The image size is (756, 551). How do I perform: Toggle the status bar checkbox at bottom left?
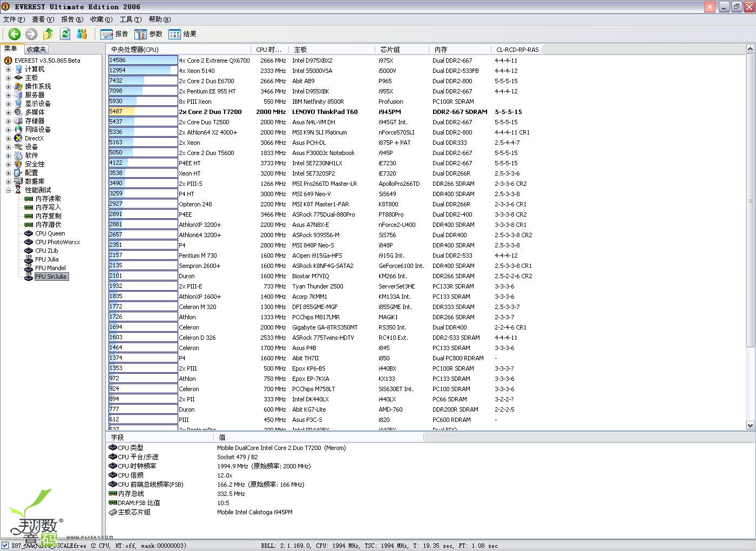5,546
